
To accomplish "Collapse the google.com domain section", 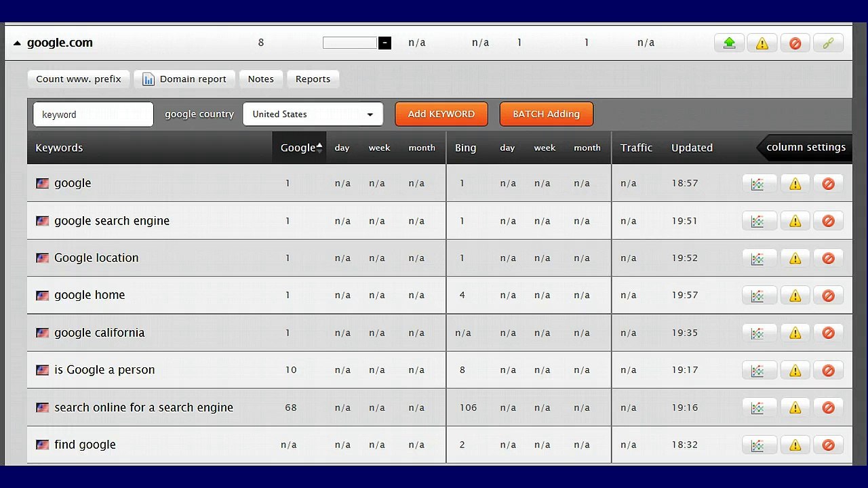I will (17, 43).
